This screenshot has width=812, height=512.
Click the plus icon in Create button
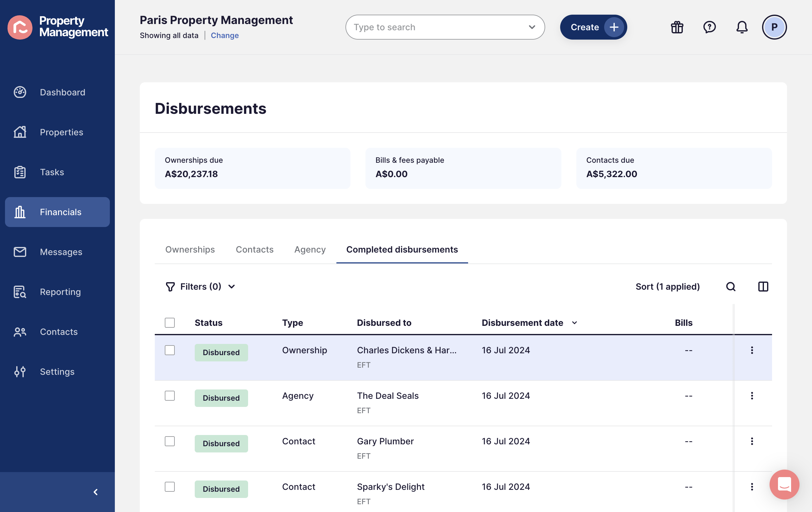tap(614, 27)
